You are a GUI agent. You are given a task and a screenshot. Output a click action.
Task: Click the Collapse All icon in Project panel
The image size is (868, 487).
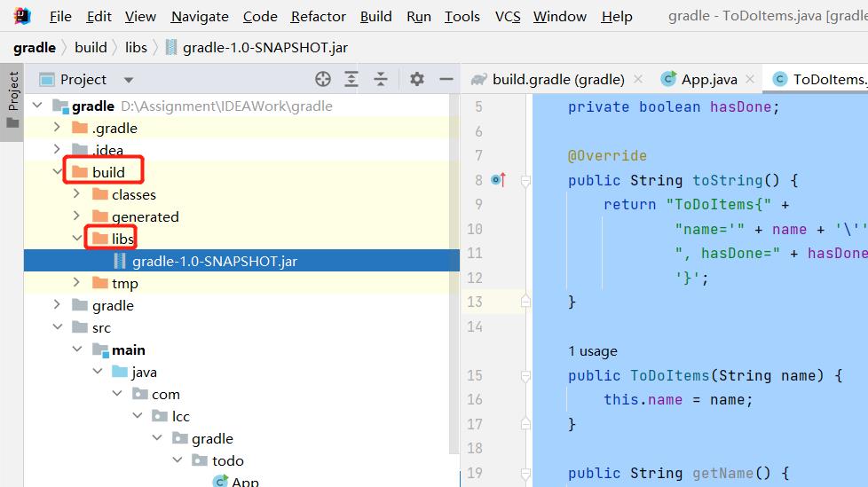point(380,79)
